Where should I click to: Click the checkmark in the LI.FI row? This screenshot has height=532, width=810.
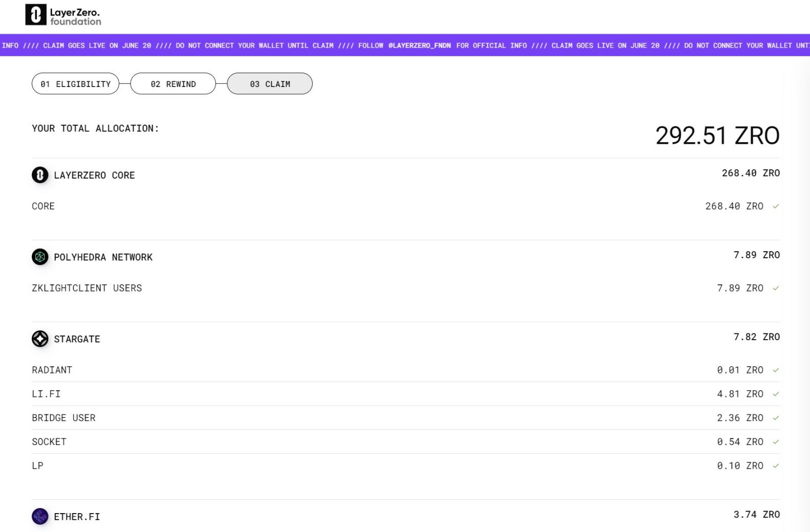pyautogui.click(x=776, y=394)
